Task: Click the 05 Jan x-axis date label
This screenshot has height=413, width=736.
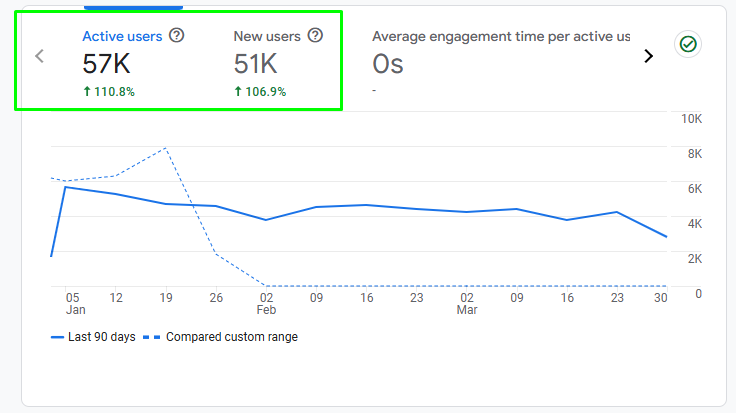Action: [x=73, y=303]
